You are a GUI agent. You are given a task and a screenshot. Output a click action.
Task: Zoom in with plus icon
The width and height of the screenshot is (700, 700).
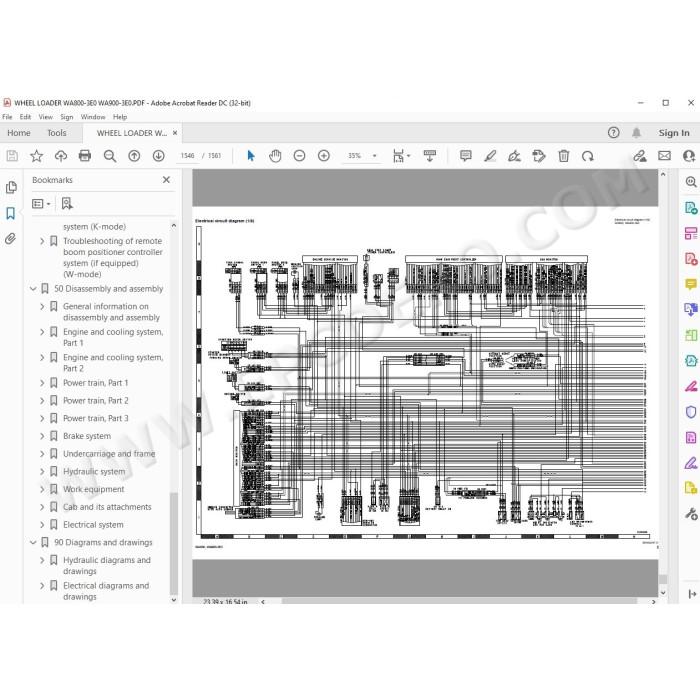click(324, 156)
